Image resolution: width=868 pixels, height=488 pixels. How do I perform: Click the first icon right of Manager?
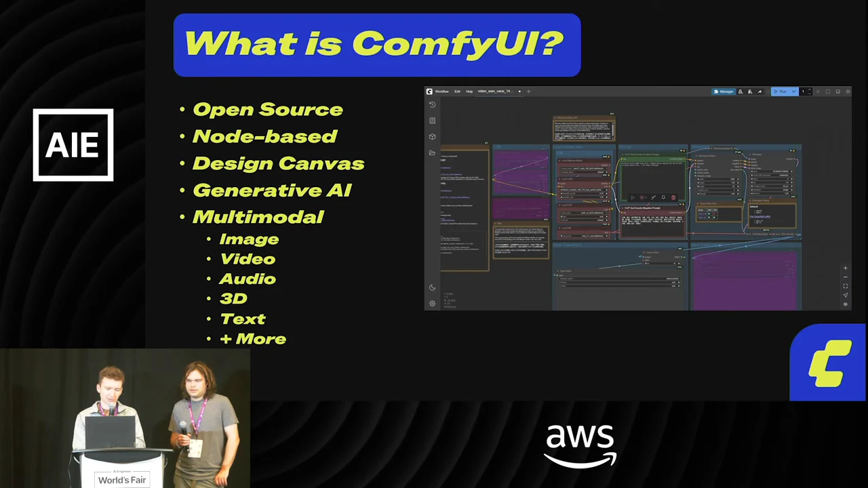[741, 91]
